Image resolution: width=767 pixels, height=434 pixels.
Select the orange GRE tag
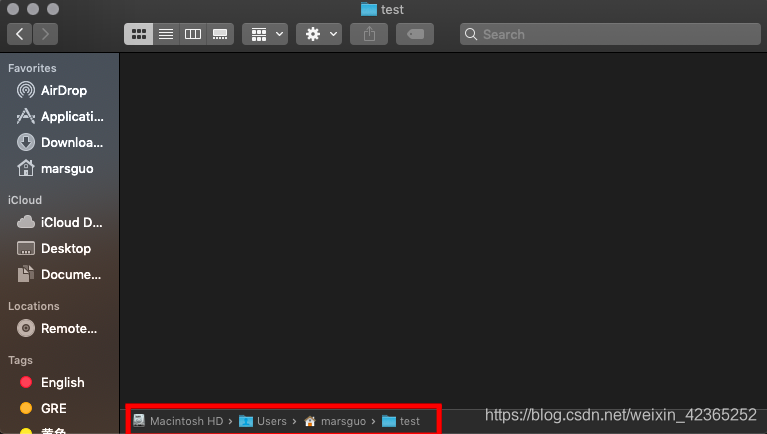pyautogui.click(x=26, y=408)
